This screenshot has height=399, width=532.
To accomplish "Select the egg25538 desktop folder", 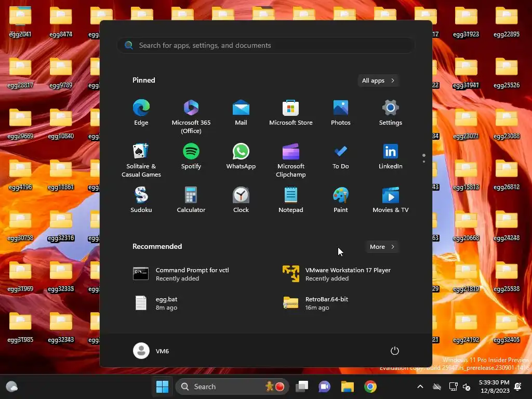I will (x=507, y=276).
